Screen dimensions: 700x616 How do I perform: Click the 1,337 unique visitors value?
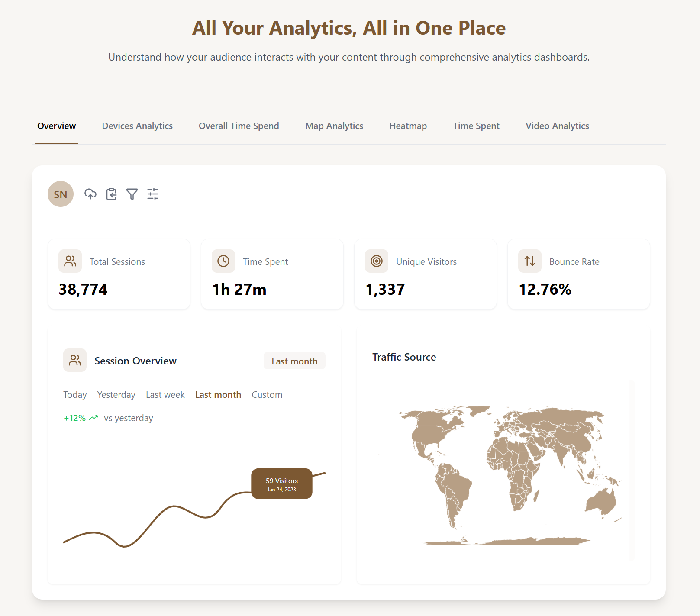(385, 289)
